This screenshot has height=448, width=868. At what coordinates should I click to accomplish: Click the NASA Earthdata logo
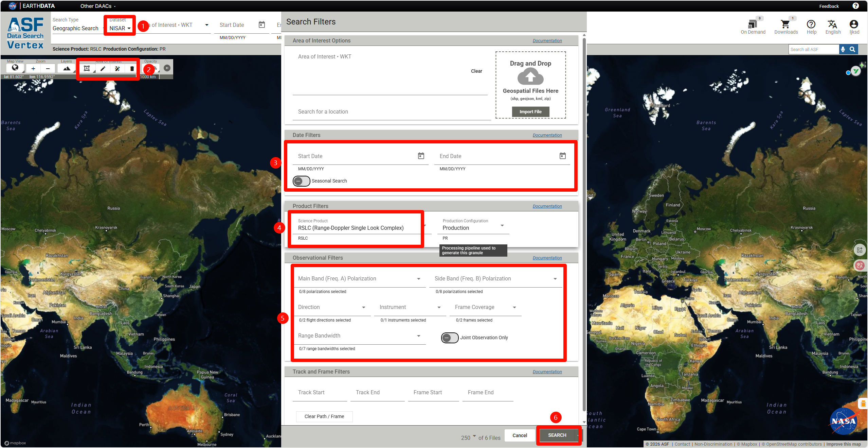pos(31,6)
